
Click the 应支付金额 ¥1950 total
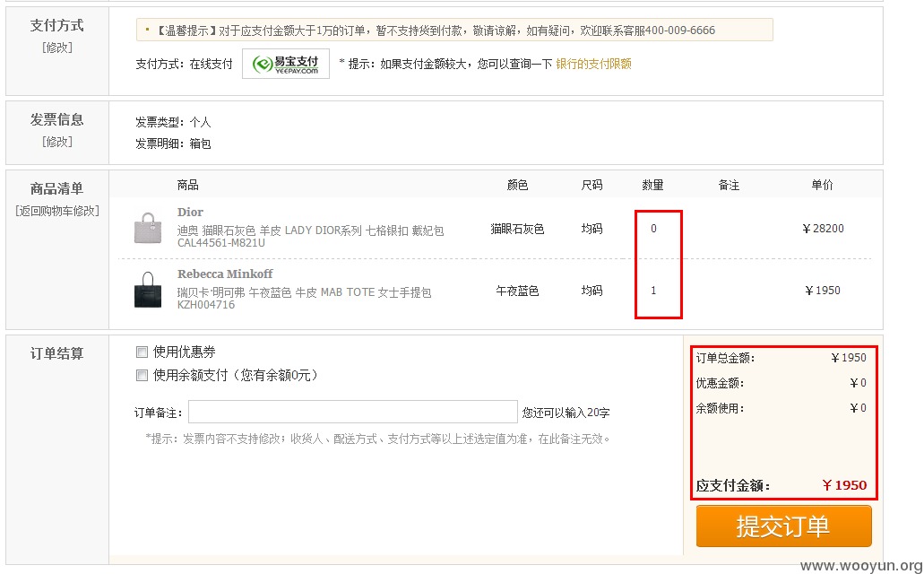pos(844,485)
